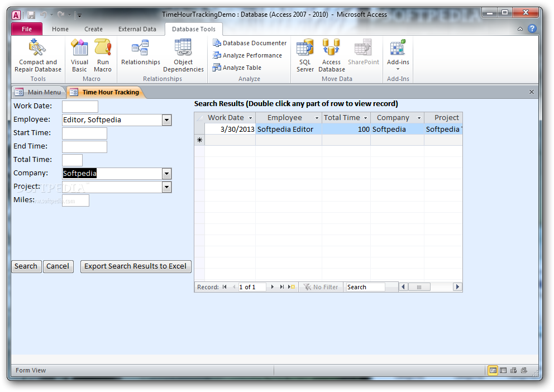Select the new record row selector
This screenshot has height=392, width=554.
coord(199,140)
